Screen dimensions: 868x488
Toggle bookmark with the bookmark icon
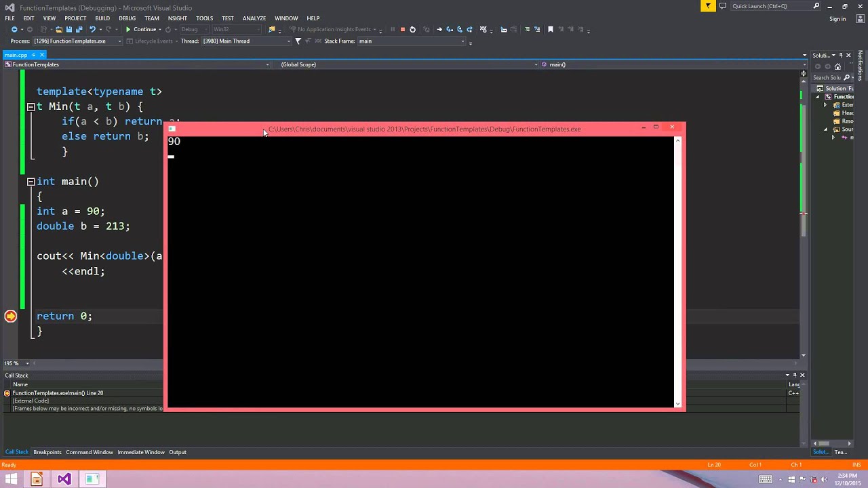click(551, 29)
